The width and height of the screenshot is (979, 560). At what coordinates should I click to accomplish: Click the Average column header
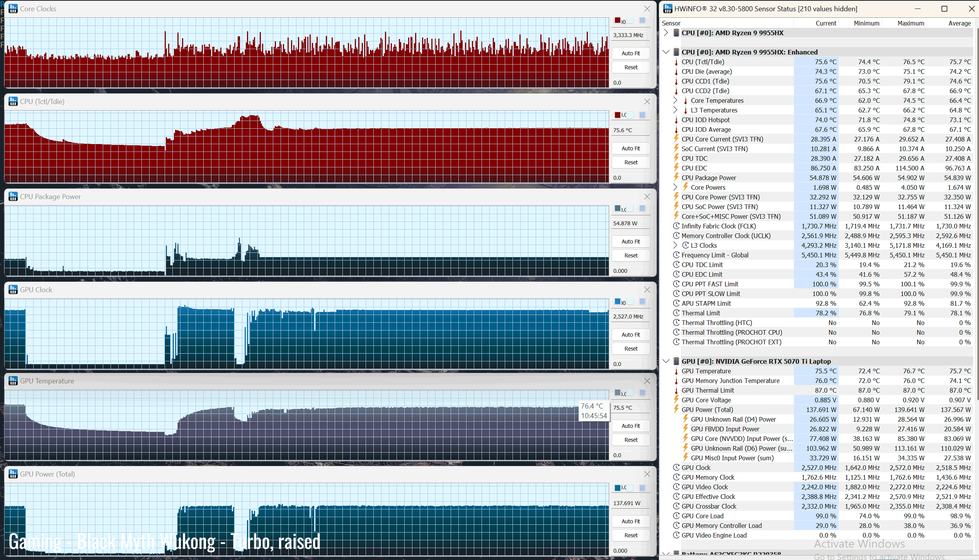[x=959, y=23]
